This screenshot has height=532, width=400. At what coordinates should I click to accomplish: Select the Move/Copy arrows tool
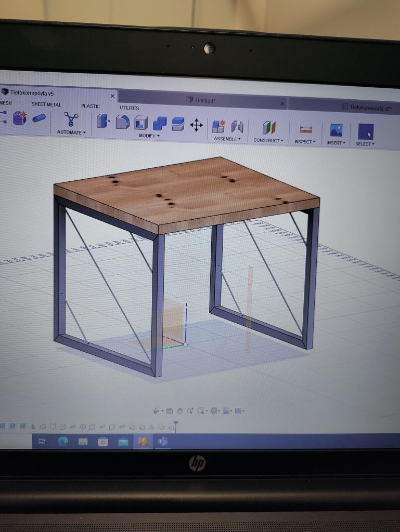196,125
